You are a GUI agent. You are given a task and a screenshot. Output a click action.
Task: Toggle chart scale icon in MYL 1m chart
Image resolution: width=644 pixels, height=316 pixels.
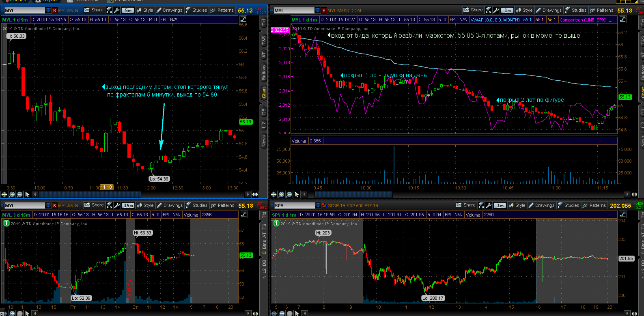pos(622,19)
